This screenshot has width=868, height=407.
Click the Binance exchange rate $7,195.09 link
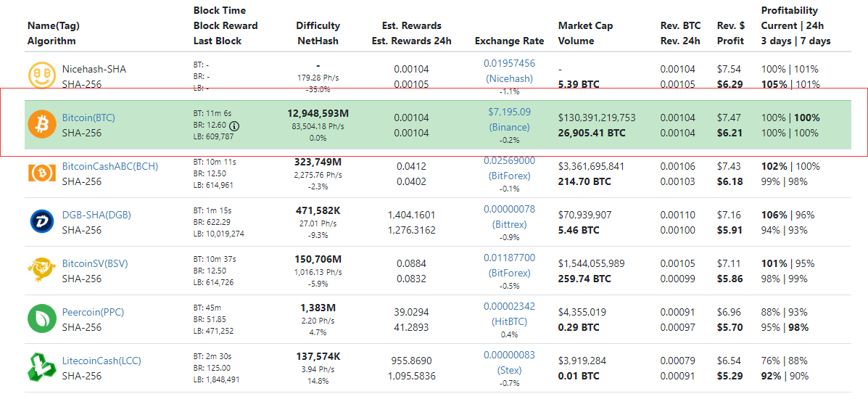point(509,112)
